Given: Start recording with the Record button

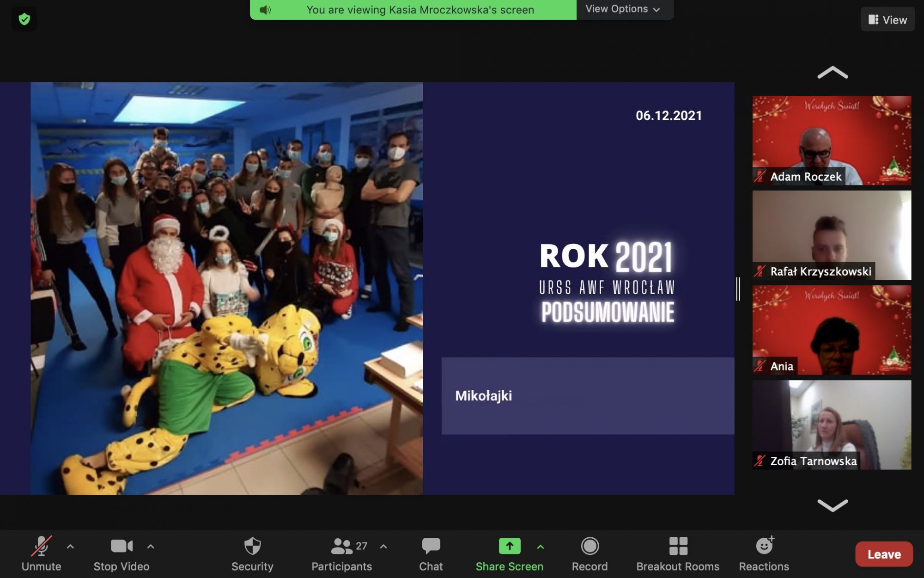Looking at the screenshot, I should (590, 554).
